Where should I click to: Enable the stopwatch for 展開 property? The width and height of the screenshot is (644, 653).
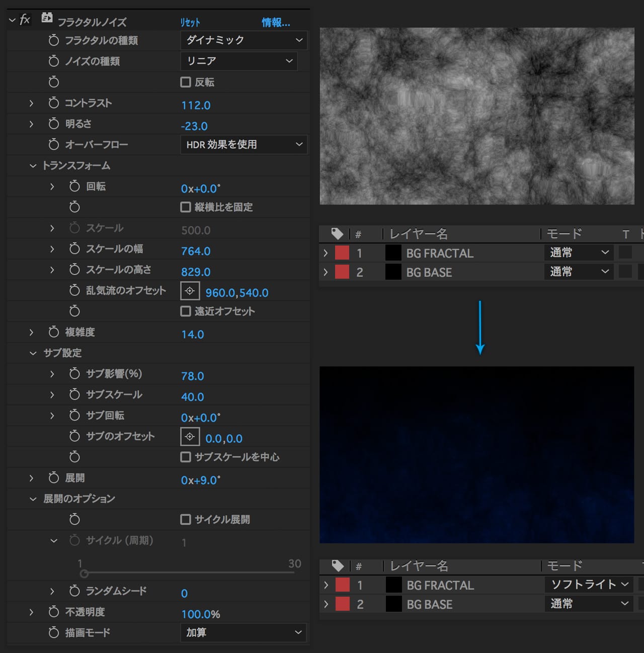pos(54,478)
